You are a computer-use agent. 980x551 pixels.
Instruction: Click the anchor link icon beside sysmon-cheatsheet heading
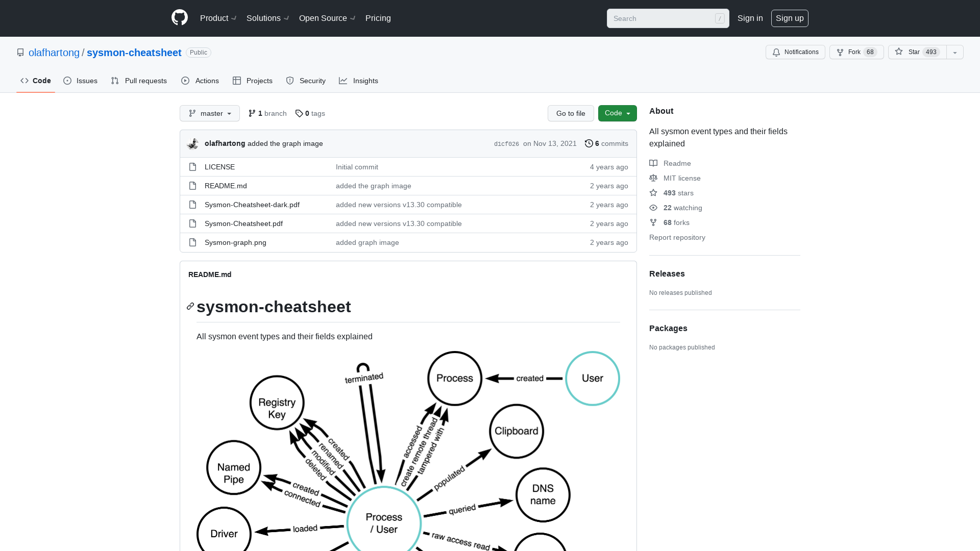(x=190, y=306)
